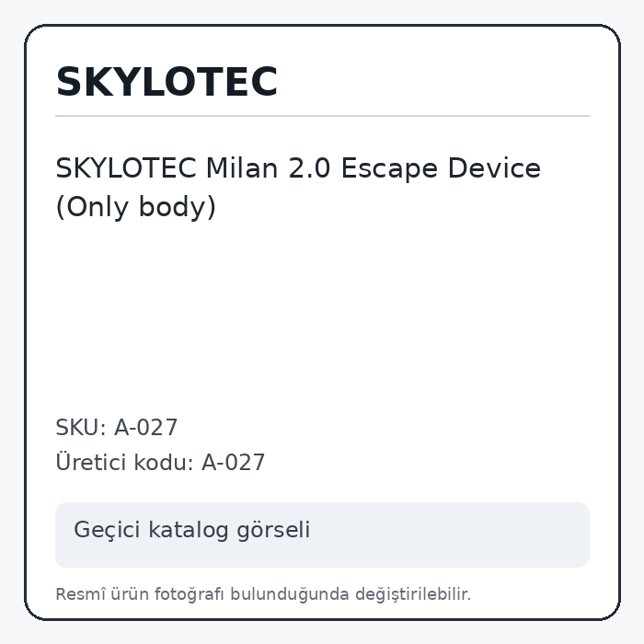Click the 2.0 version number in title
This screenshot has width=644, height=644.
click(309, 168)
